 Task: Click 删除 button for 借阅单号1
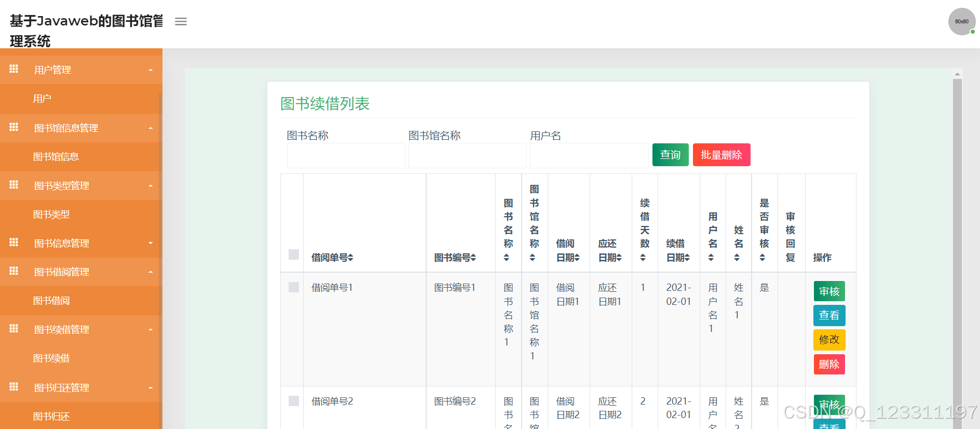click(x=829, y=364)
